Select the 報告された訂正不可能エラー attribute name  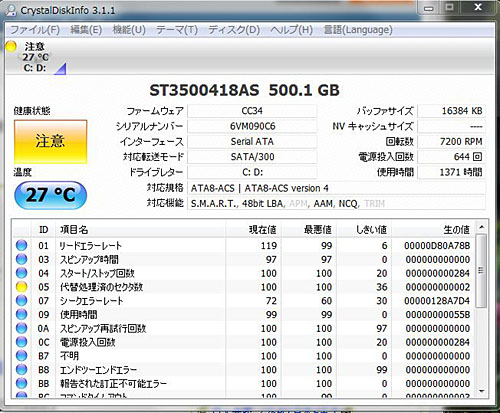pos(113,384)
